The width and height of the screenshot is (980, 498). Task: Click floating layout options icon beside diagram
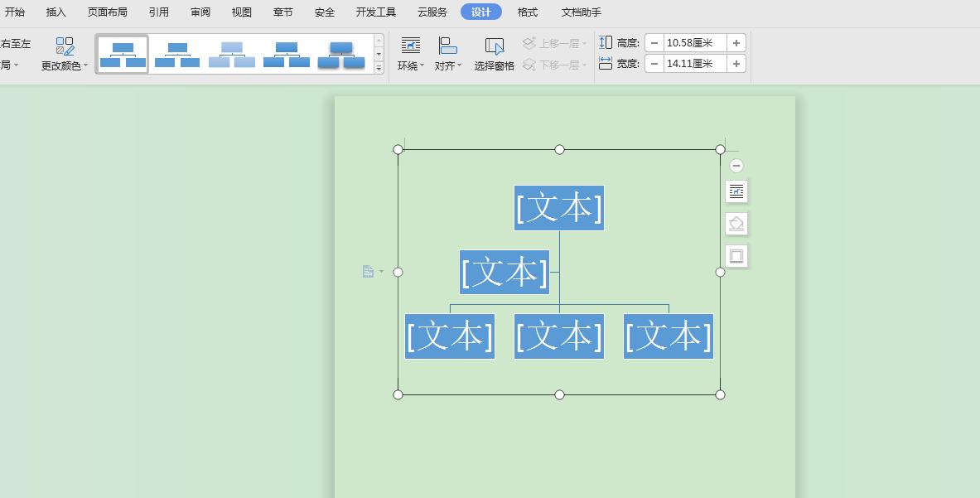pyautogui.click(x=736, y=191)
